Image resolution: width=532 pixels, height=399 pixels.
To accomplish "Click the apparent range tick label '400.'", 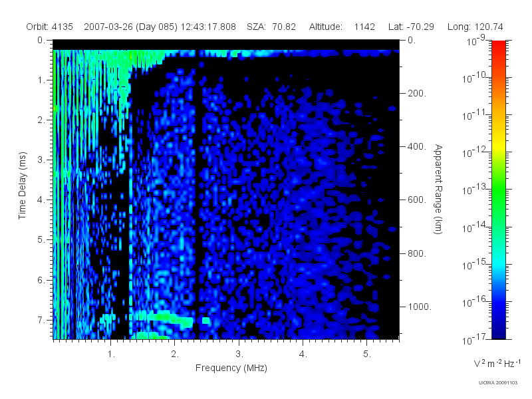I will (417, 146).
